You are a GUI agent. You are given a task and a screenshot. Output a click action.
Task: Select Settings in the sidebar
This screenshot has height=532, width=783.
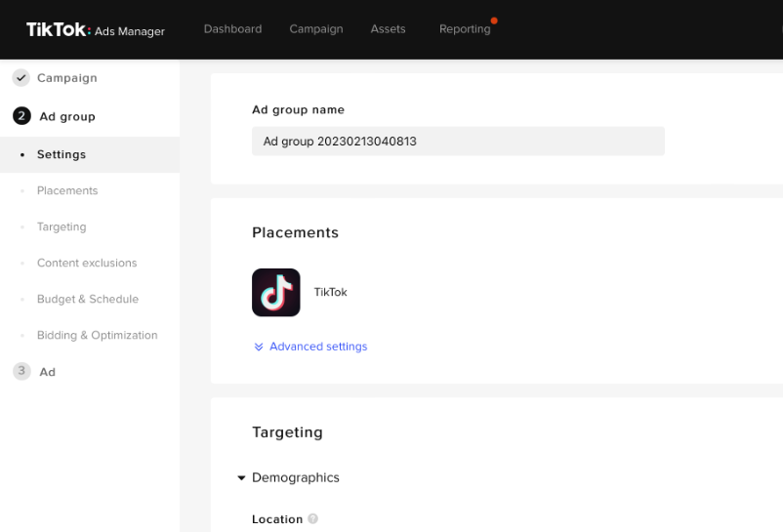point(90,154)
